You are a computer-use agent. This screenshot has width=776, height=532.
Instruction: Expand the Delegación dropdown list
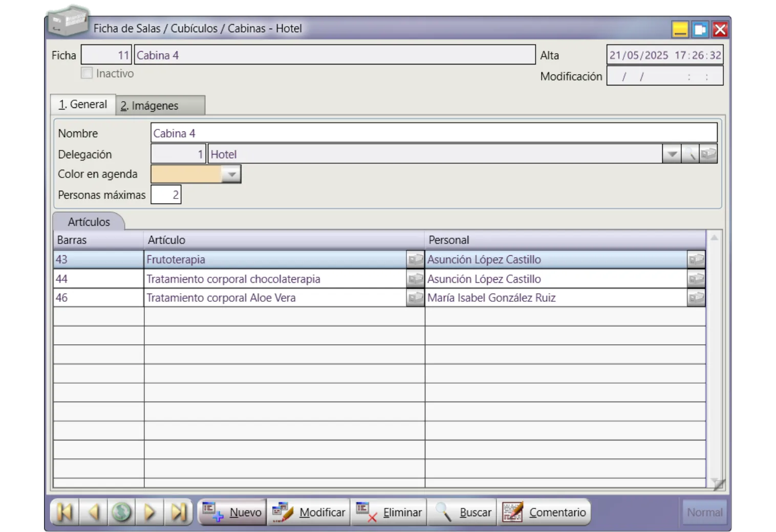pos(672,154)
